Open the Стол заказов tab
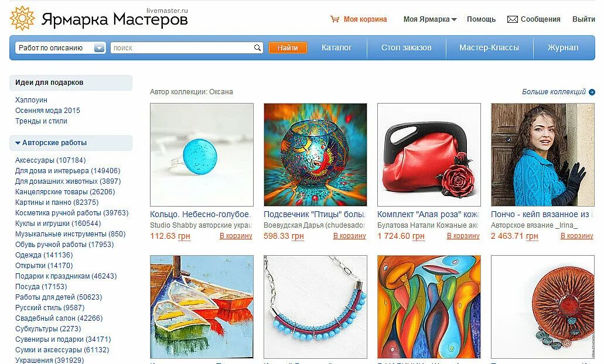This screenshot has width=604, height=364. [x=407, y=48]
